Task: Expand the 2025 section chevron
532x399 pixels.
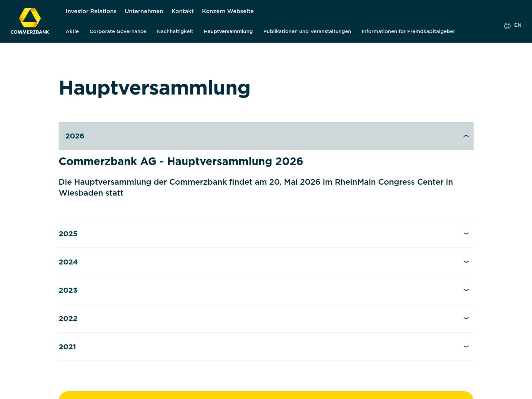Action: coord(466,234)
